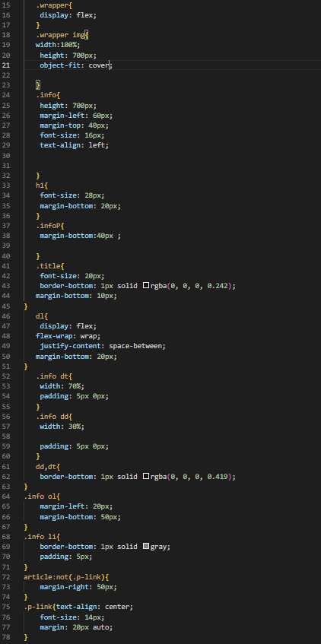Select line number 21 in the gutter

click(8, 65)
